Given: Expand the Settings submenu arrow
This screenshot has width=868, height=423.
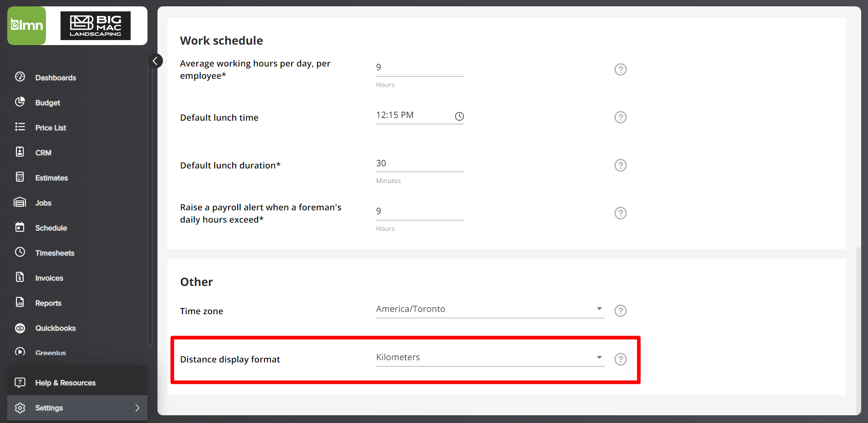Looking at the screenshot, I should 137,408.
